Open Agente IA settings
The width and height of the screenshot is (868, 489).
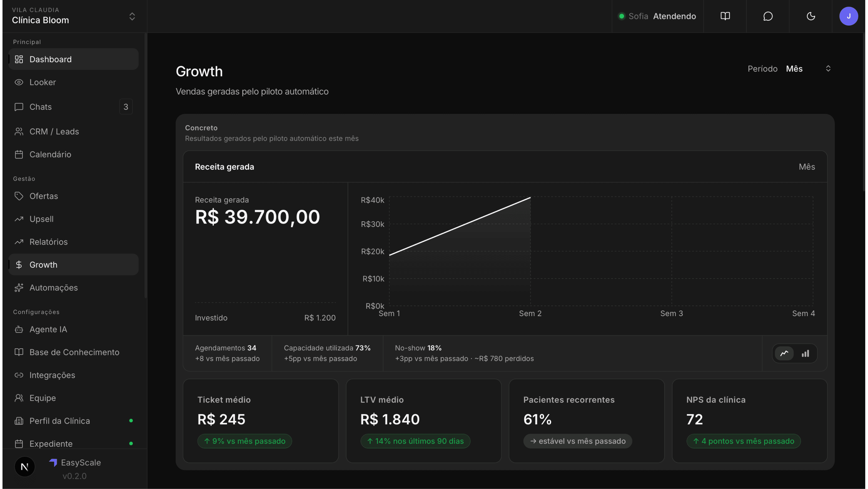[x=73, y=329]
